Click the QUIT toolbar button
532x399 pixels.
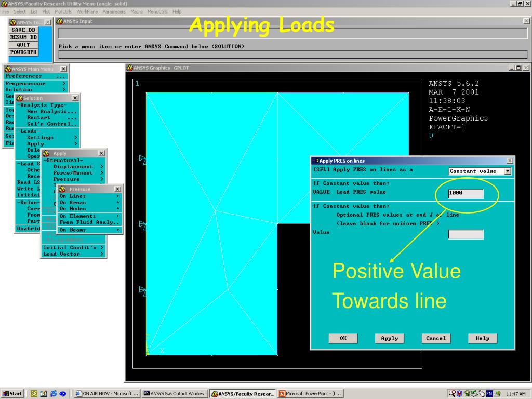click(x=23, y=45)
